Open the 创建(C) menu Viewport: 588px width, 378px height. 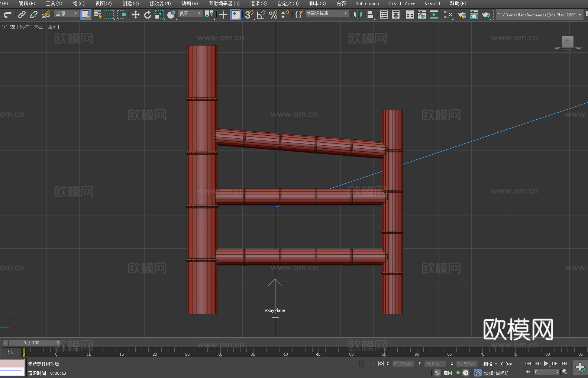point(131,3)
